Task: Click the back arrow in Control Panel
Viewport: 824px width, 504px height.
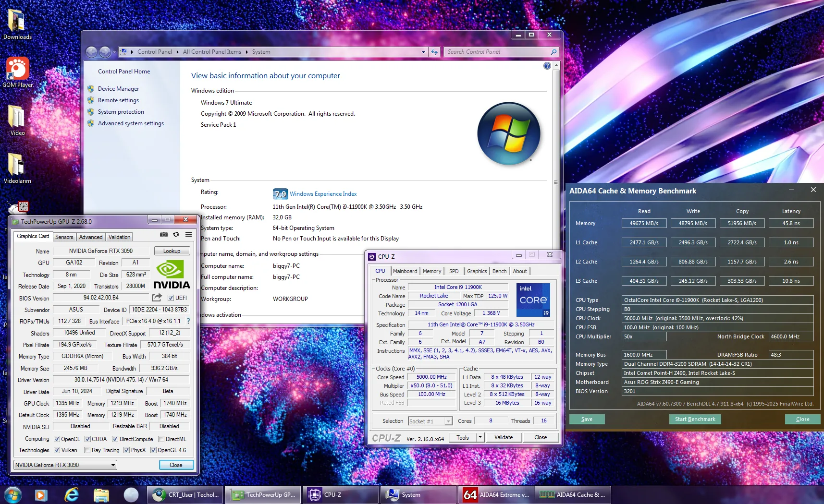Action: pos(92,52)
